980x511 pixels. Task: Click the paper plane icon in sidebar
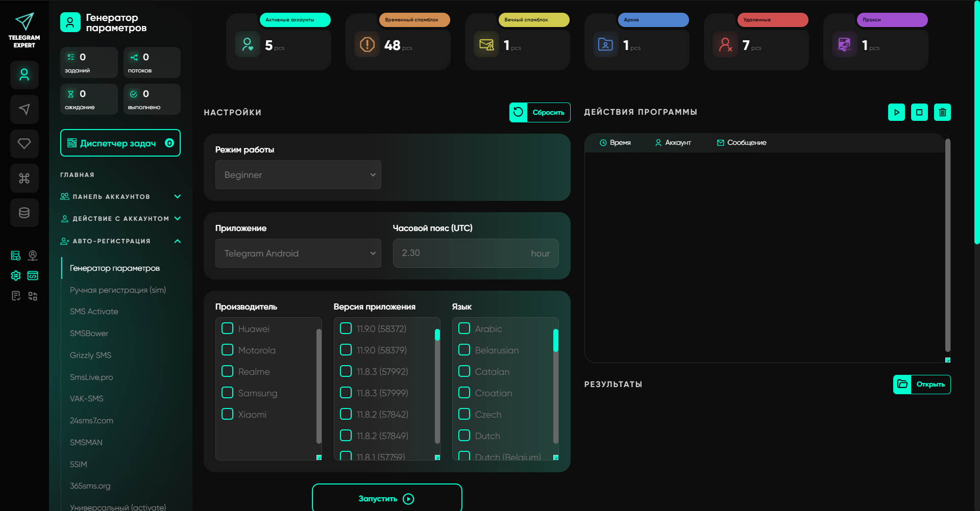[x=24, y=109]
